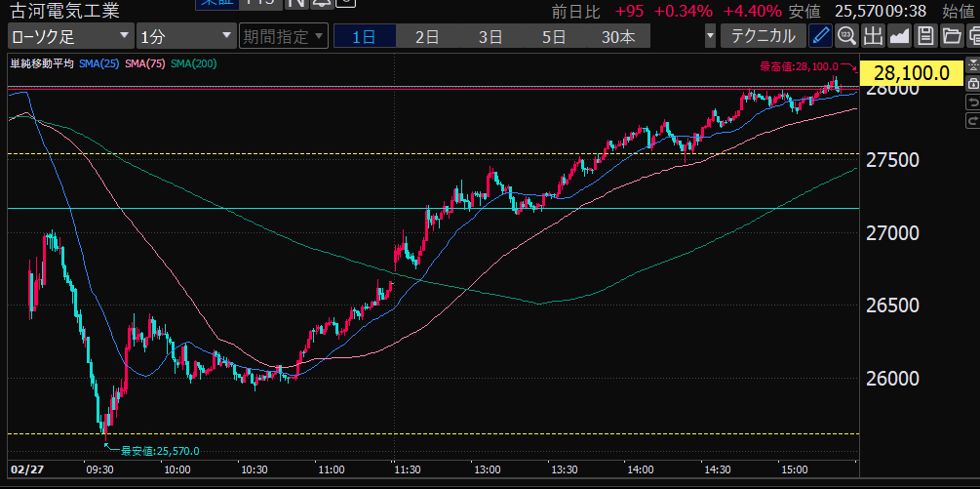Click the magnifier 123 value inspection icon
Viewport: 980px width, 489px height.
[x=846, y=37]
